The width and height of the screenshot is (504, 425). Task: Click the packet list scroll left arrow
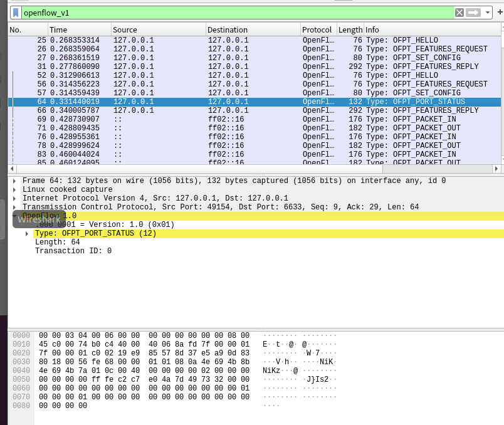coord(12,169)
